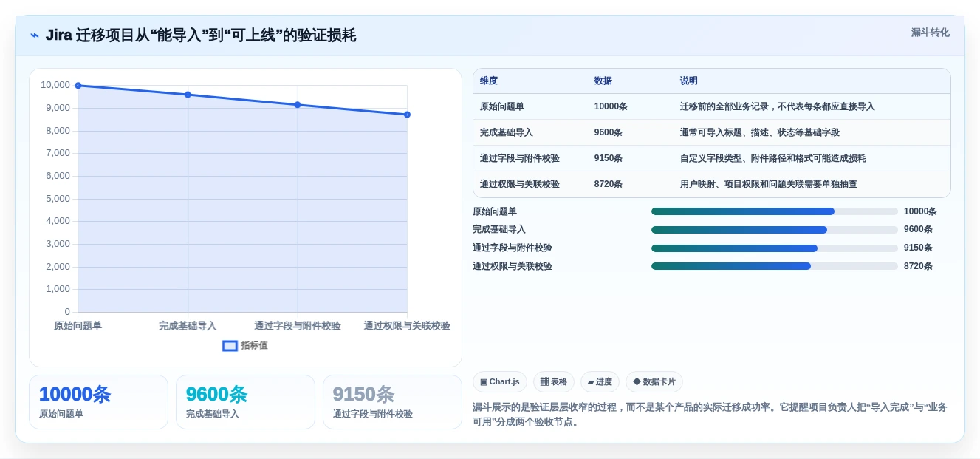Viewport: 980px width, 459px height.
Task: Open the 10000条 原始问题单 data card
Action: click(x=98, y=402)
